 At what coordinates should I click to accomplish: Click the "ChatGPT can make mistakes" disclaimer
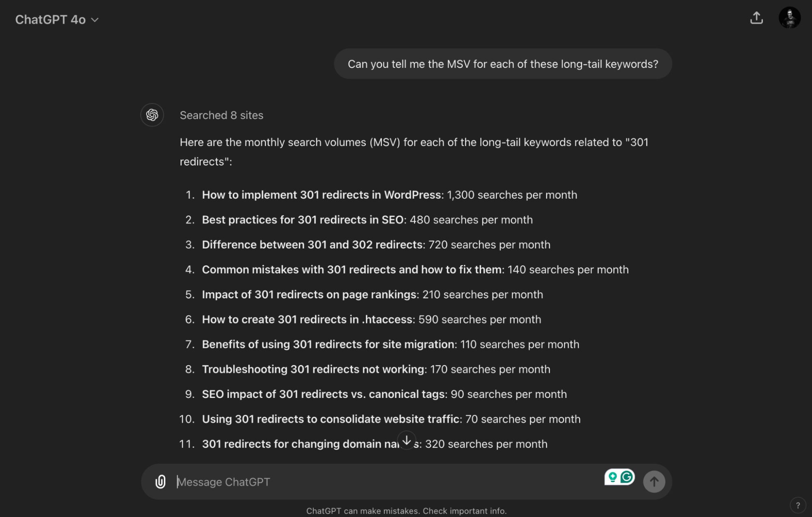pyautogui.click(x=406, y=511)
